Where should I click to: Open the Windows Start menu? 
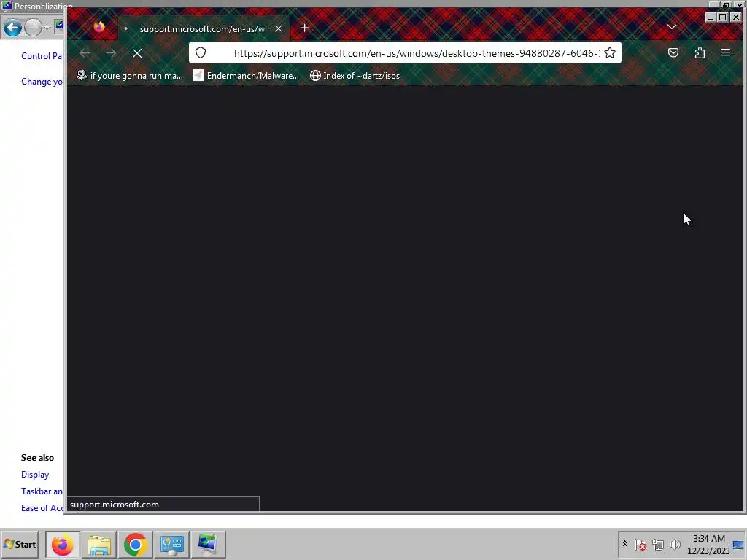[x=20, y=544]
